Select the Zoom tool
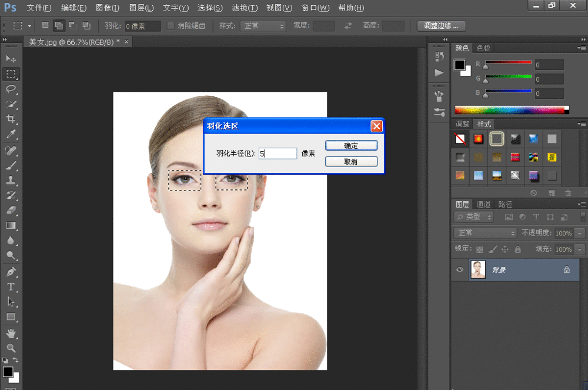 pyautogui.click(x=11, y=348)
